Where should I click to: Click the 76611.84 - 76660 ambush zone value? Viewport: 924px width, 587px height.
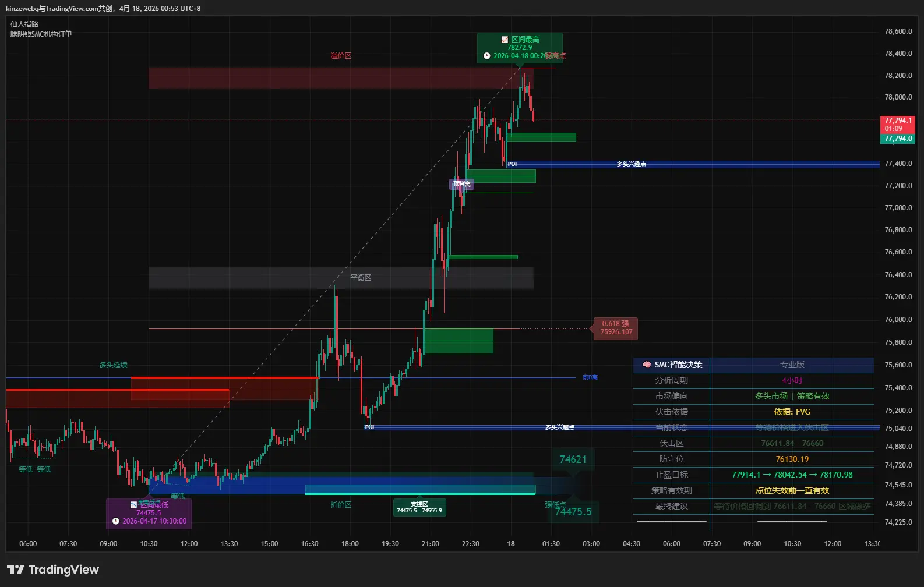pyautogui.click(x=792, y=443)
